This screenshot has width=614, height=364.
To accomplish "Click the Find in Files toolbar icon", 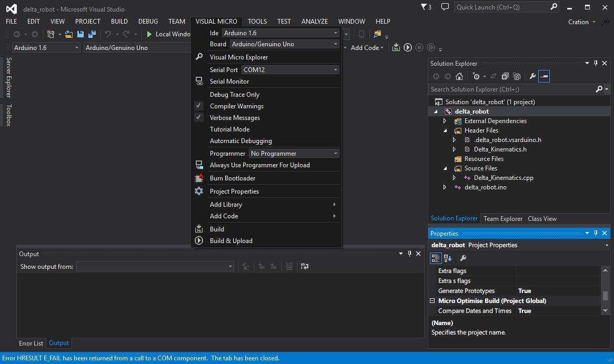I will [377, 34].
